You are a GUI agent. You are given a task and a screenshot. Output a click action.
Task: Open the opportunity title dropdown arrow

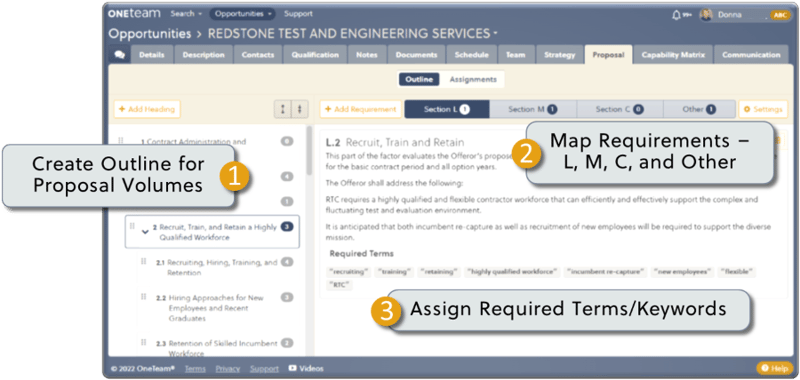[x=495, y=34]
